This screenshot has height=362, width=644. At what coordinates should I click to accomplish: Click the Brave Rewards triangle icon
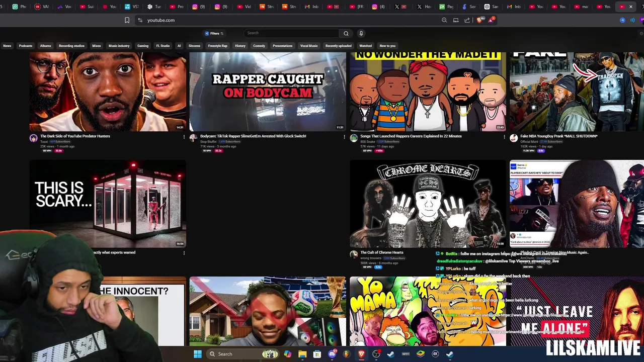491,20
